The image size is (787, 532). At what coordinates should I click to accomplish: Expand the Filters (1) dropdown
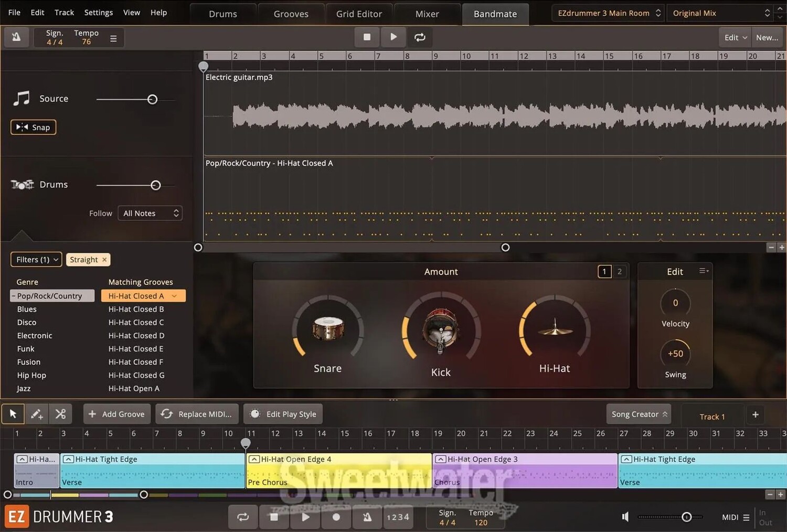pos(36,260)
